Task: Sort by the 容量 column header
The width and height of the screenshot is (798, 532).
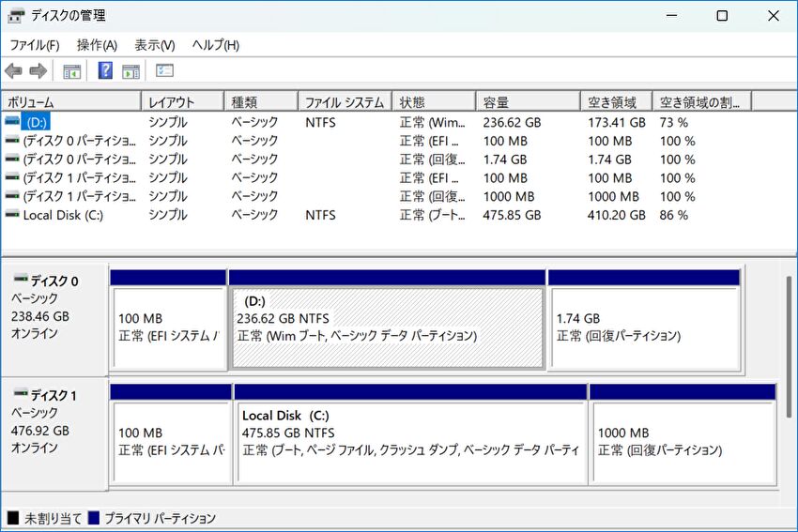Action: (528, 102)
